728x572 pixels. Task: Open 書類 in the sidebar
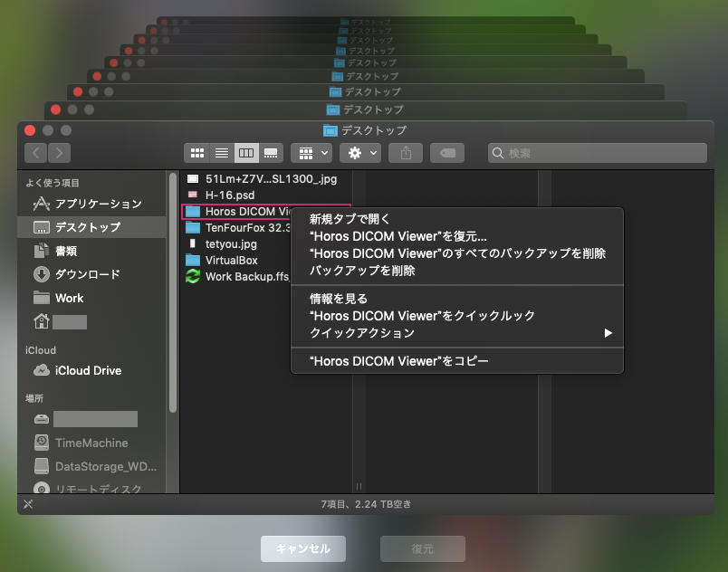coord(91,251)
